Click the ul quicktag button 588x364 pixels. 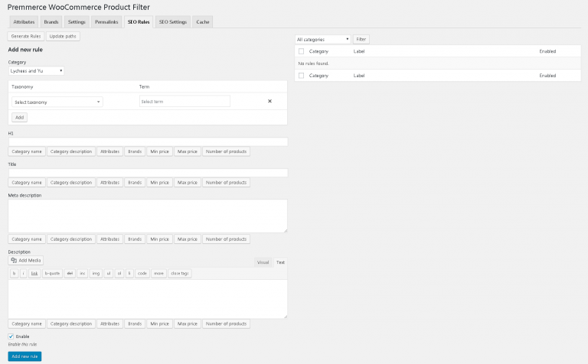[109, 273]
